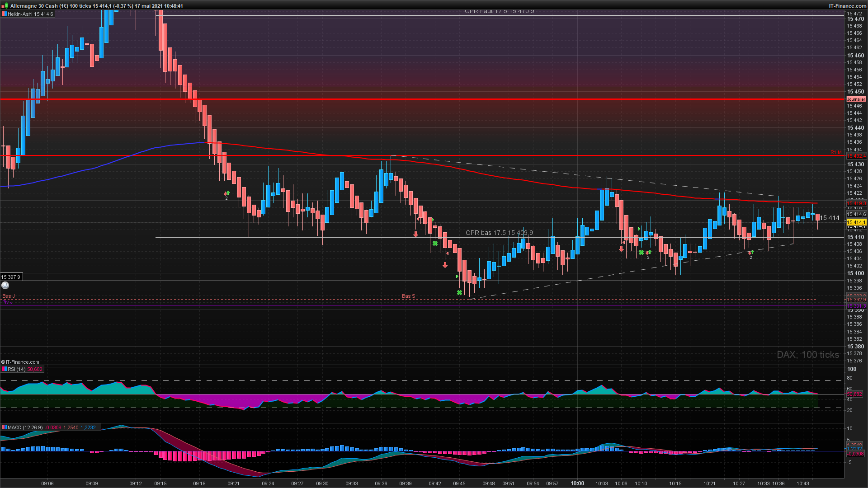
Task: Click the candlestick icon beside the chart title
Action: click(5, 6)
